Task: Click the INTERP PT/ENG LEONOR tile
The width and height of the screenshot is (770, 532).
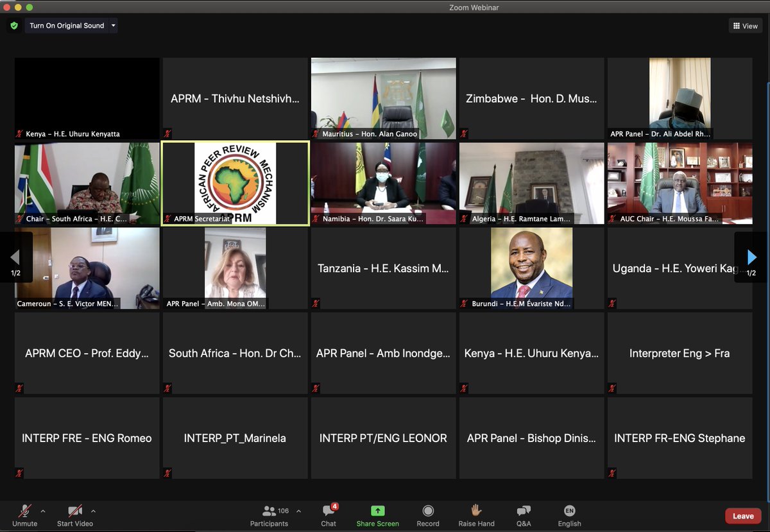Action: (x=384, y=438)
